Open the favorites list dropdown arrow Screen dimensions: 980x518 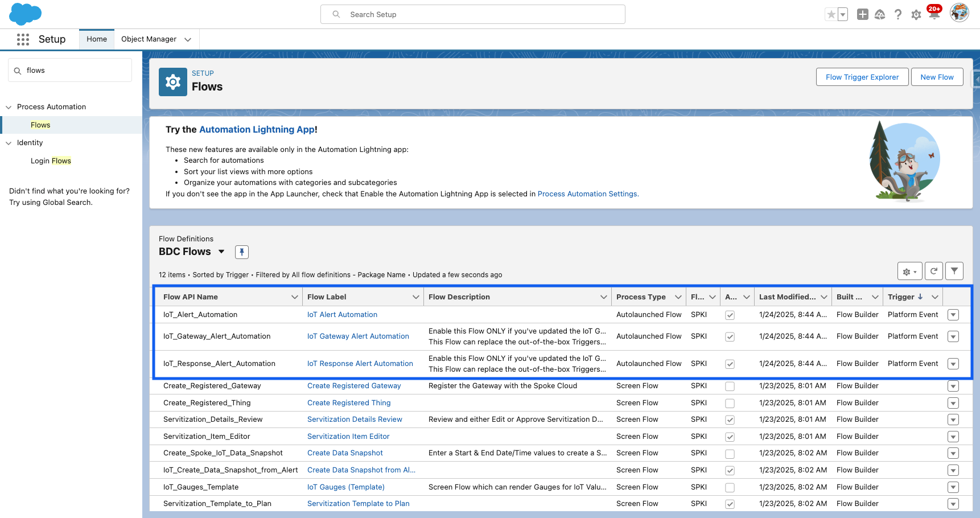point(843,14)
